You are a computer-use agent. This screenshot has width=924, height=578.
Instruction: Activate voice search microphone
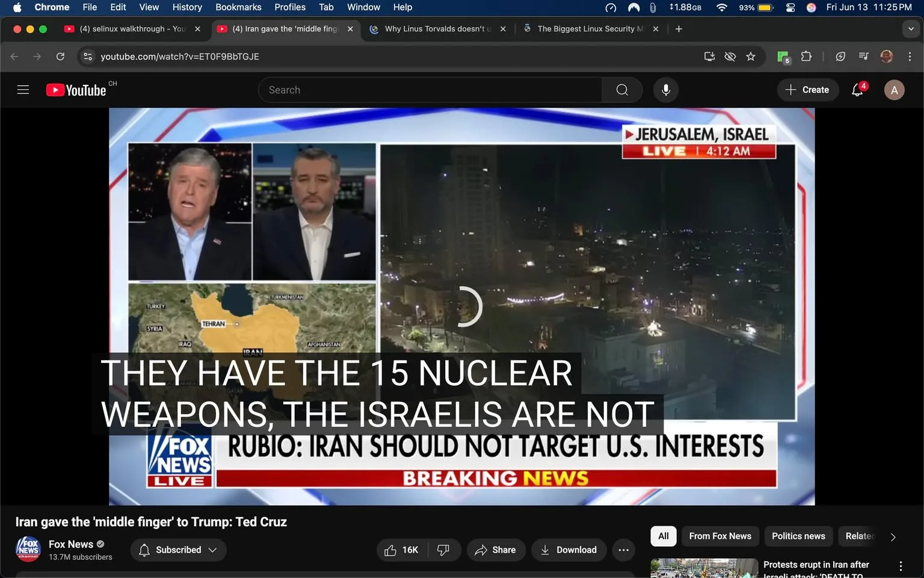point(665,90)
